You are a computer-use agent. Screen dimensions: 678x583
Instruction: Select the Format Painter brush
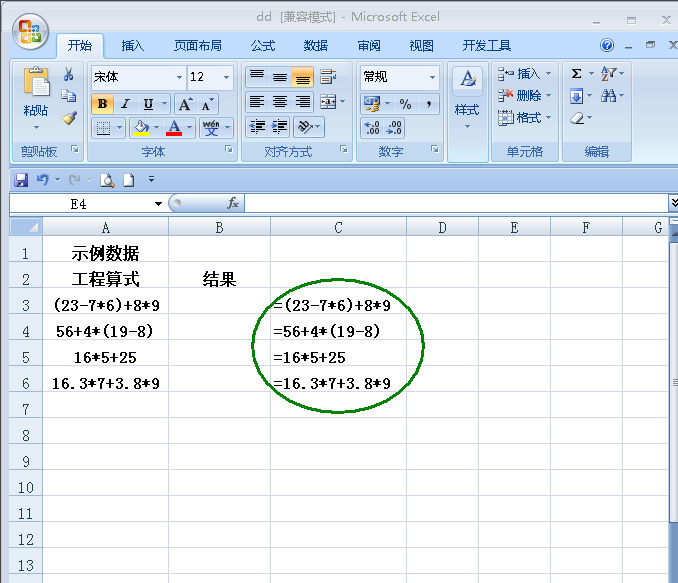coord(69,118)
